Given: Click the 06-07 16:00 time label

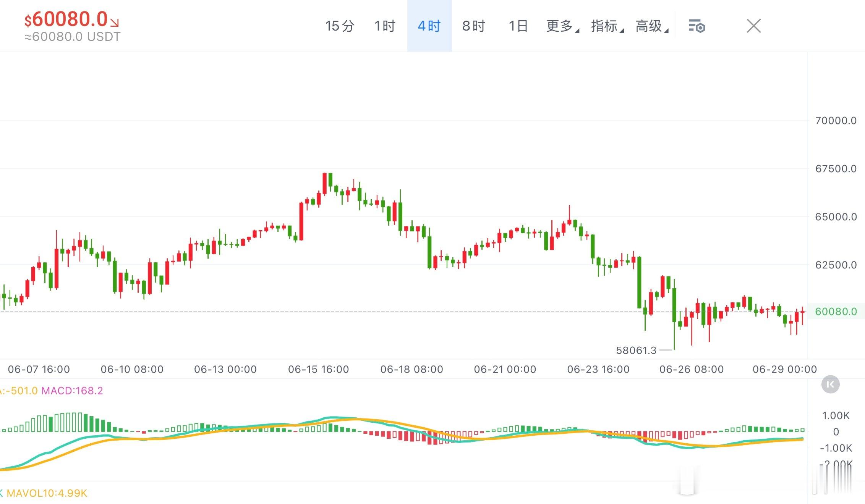Looking at the screenshot, I should [39, 369].
